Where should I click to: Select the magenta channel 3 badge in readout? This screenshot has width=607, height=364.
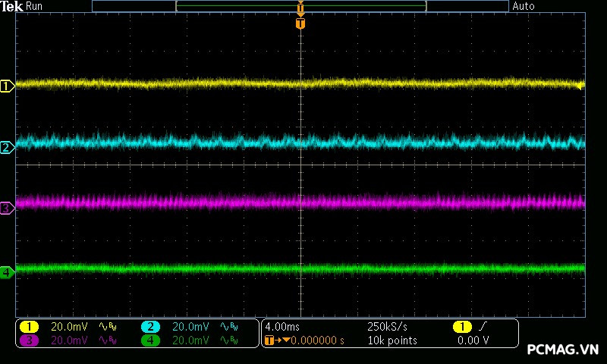tap(29, 340)
